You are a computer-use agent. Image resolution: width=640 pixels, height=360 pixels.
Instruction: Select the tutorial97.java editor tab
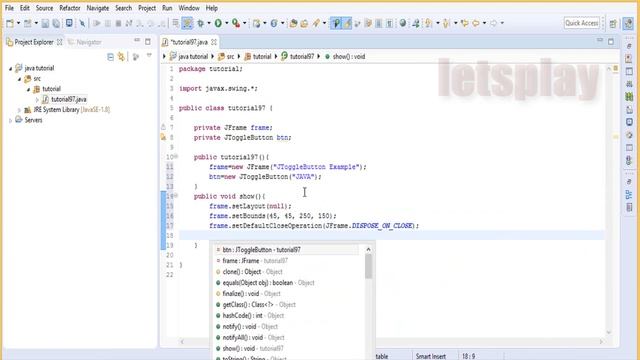point(189,42)
